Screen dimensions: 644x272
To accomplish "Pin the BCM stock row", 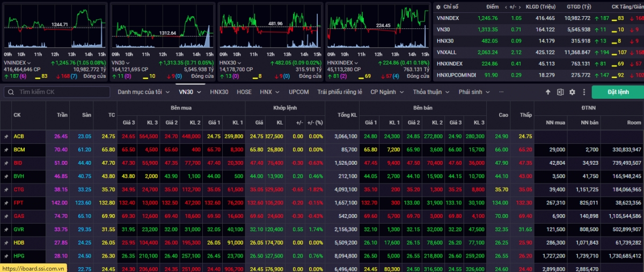I will tap(6, 150).
